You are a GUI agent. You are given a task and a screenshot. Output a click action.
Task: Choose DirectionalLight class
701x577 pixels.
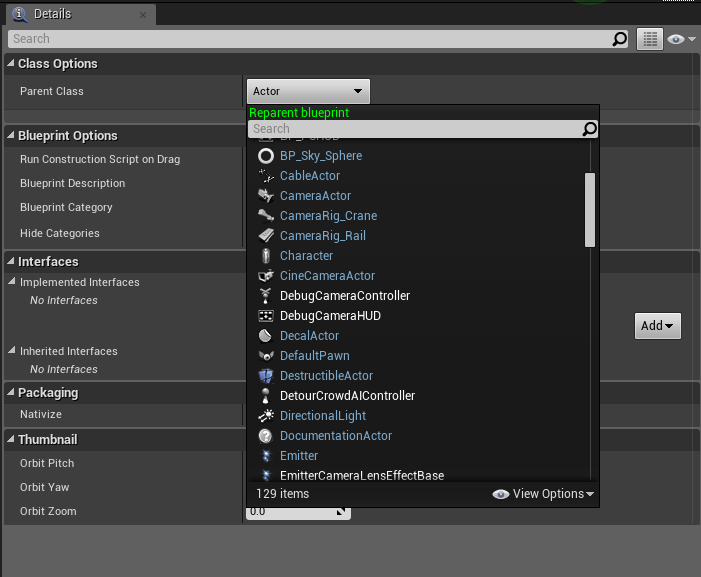pos(323,416)
